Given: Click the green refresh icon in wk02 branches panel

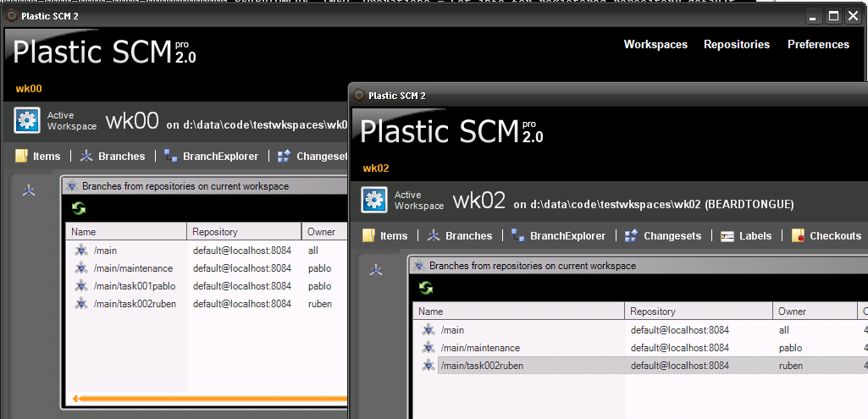Looking at the screenshot, I should tap(426, 287).
